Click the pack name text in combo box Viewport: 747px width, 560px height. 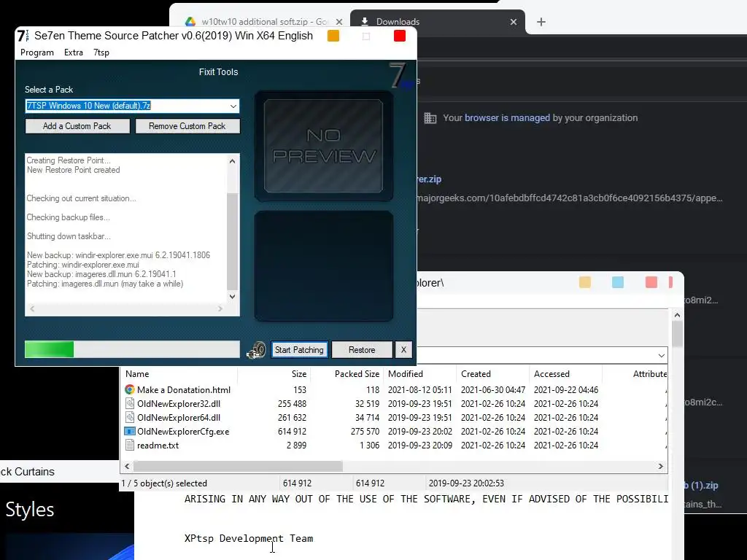[88, 106]
